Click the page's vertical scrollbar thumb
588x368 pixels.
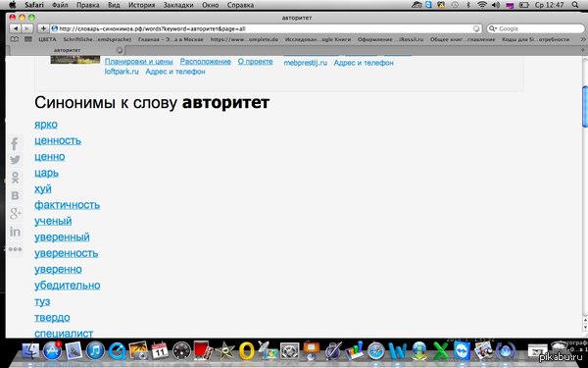coord(585,106)
